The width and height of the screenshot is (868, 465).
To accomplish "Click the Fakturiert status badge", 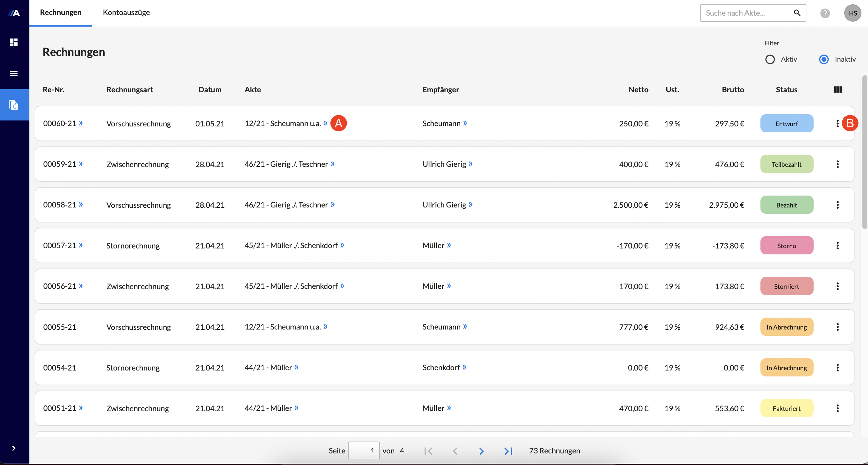I will tap(786, 408).
